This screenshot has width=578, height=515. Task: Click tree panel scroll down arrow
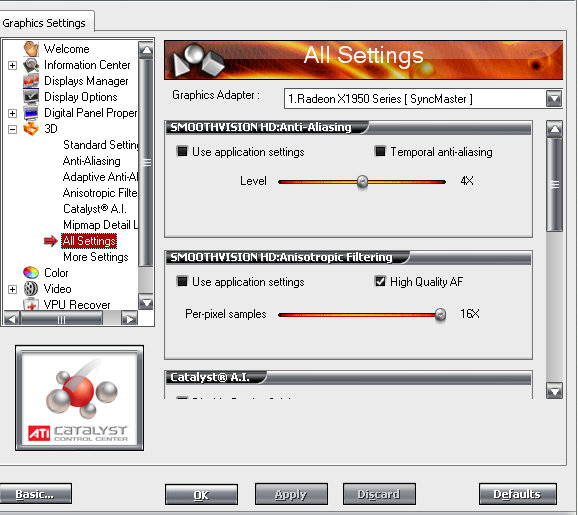click(146, 302)
